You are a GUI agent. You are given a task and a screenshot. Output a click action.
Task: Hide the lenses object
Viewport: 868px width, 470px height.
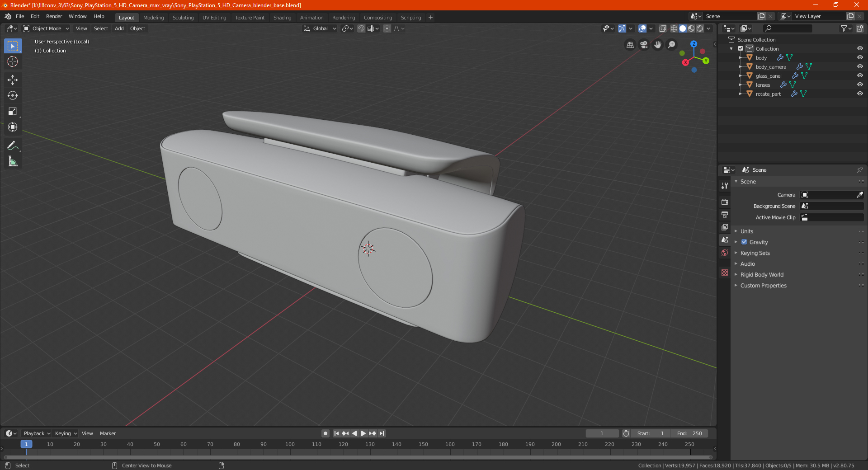click(860, 85)
